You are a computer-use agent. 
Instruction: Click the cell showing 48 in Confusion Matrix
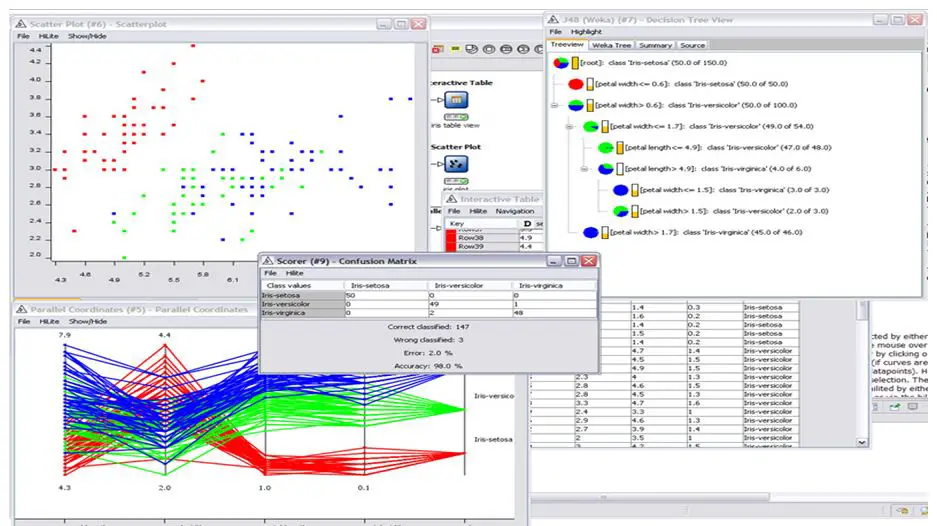[x=554, y=313]
